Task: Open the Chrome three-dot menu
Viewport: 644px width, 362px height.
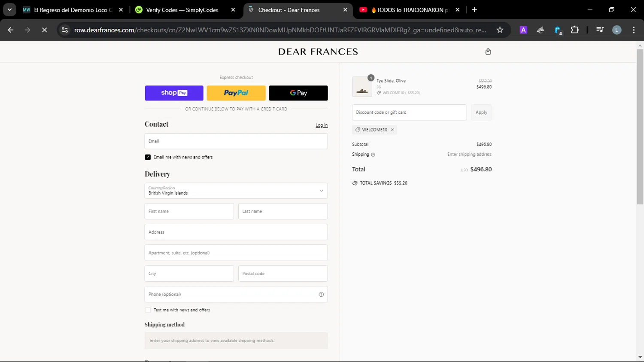Action: pos(634,30)
